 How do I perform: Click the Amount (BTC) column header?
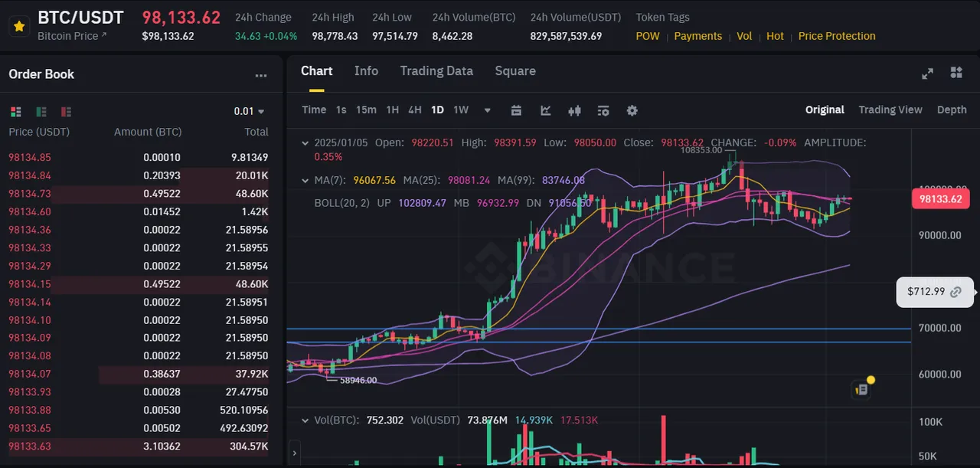point(148,132)
